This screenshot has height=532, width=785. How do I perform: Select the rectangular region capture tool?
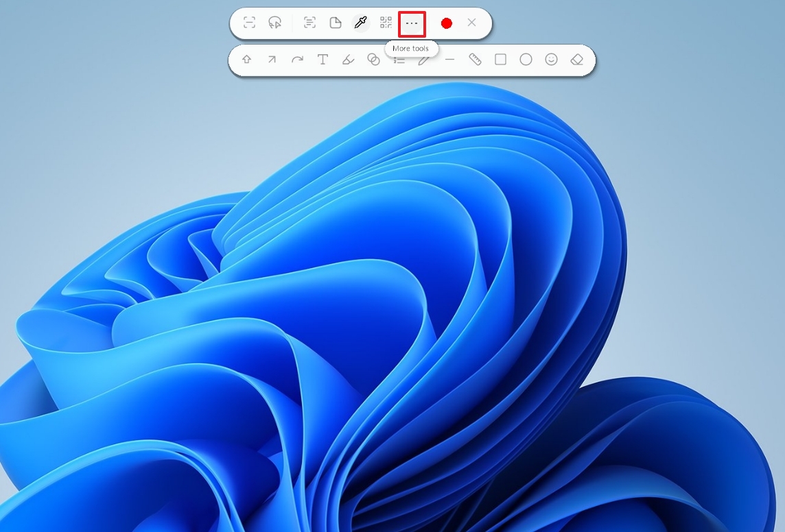click(249, 23)
